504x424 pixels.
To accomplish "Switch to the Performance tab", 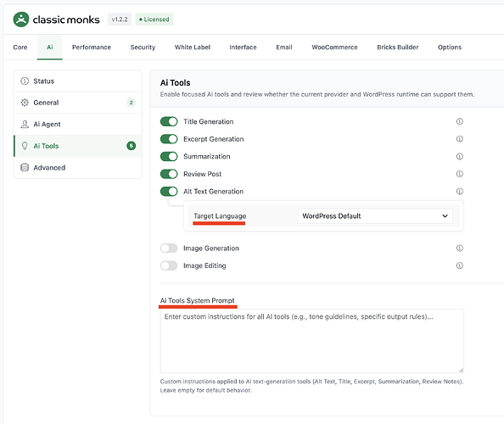I will pyautogui.click(x=92, y=47).
